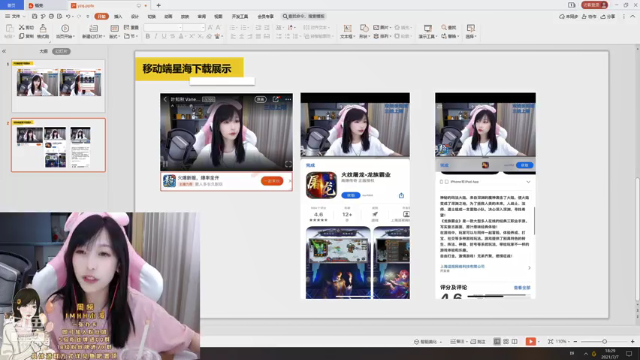Switch to Normal view in status bar
640x360 pixels.
coord(497,341)
